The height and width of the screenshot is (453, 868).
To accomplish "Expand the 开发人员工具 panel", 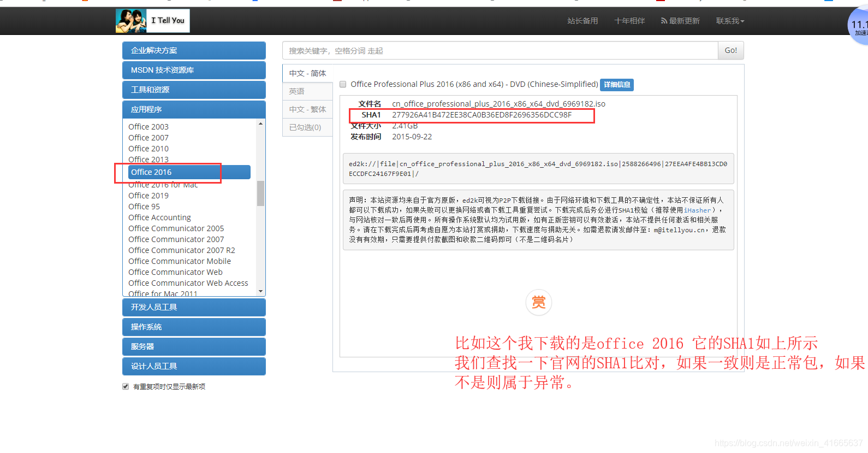I will 194,307.
